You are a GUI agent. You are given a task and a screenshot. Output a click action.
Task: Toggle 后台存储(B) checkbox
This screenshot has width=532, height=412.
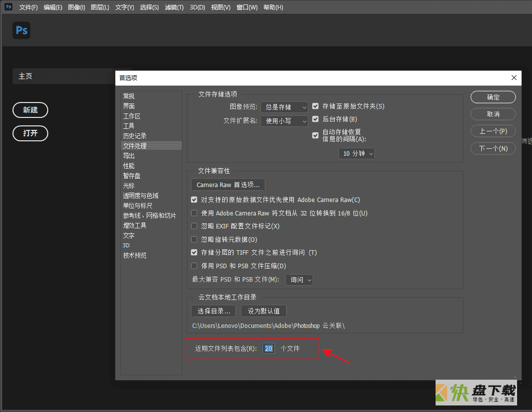[x=315, y=119]
